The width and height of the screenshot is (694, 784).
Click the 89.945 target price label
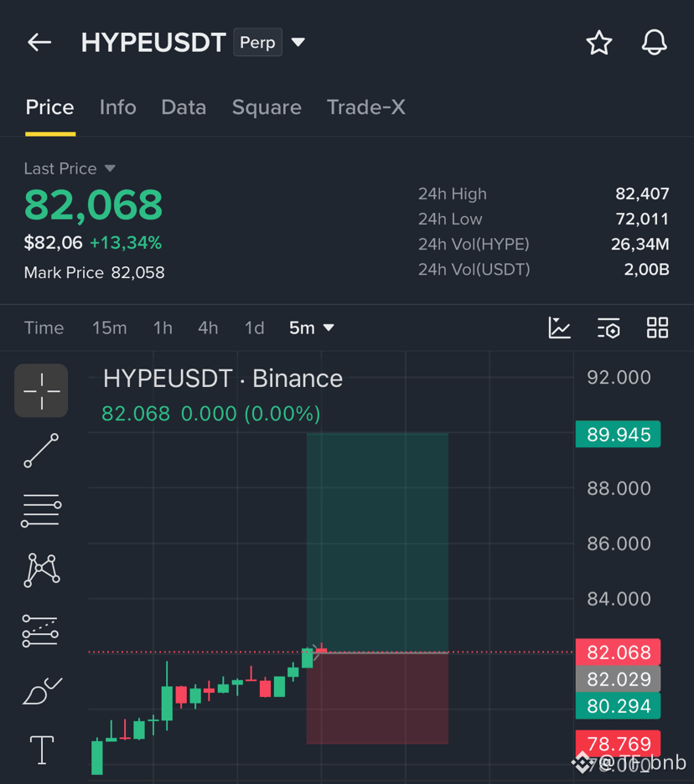tap(618, 435)
